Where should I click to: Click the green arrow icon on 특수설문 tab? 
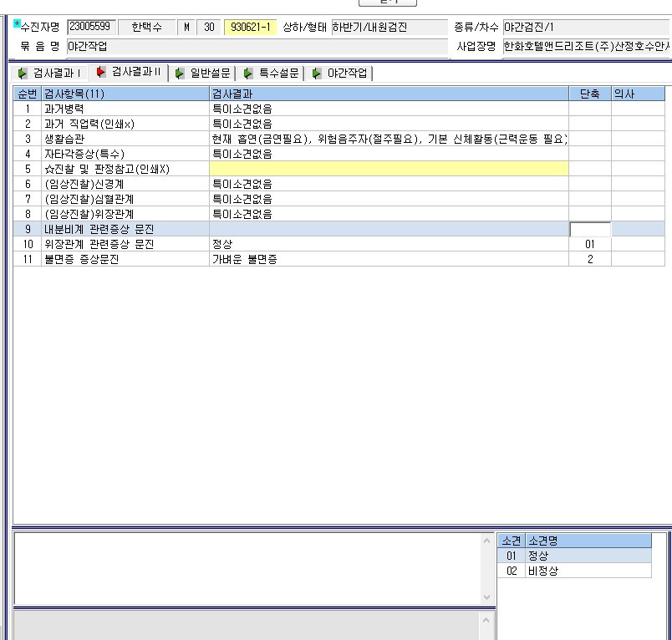pos(247,74)
